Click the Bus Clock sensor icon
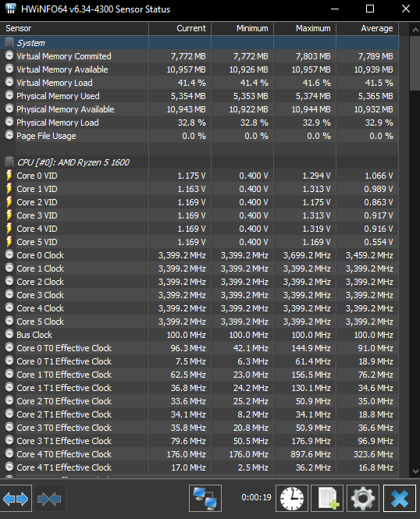 pyautogui.click(x=9, y=334)
